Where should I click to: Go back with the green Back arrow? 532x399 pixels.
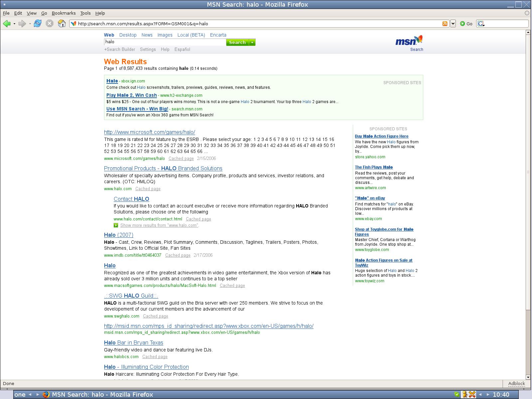tap(7, 24)
